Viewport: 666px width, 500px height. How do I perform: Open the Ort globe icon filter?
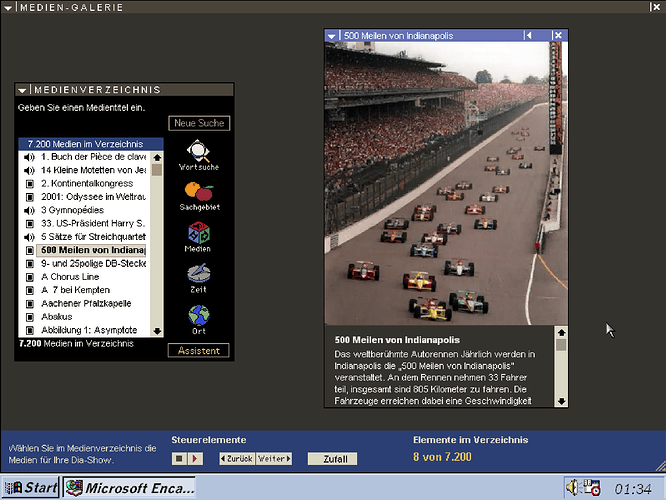(x=199, y=315)
